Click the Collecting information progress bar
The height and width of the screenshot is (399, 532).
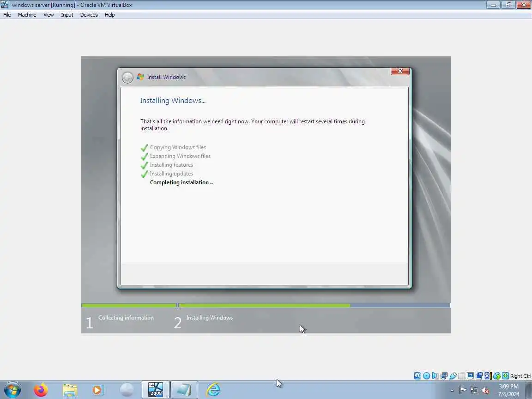point(129,305)
